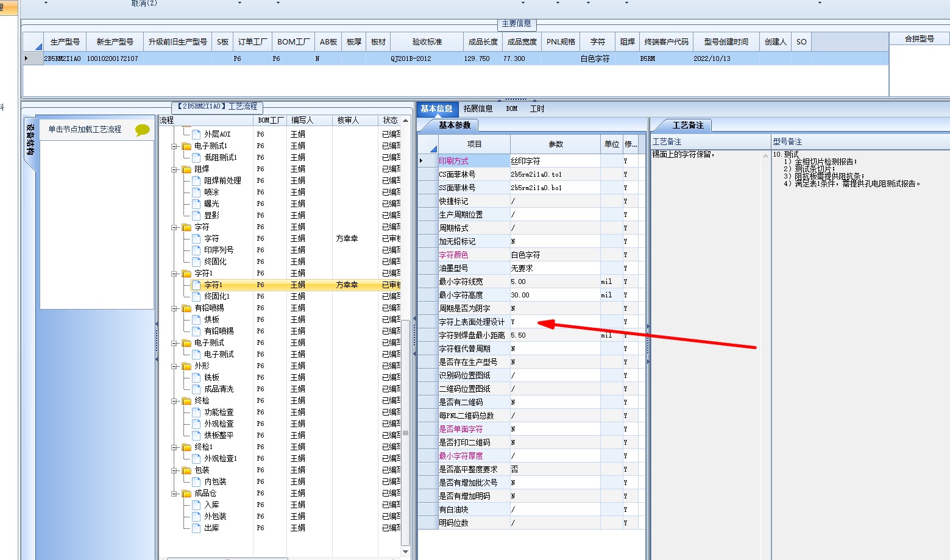
Task: Click the 内包装 document icon
Action: pyautogui.click(x=196, y=481)
